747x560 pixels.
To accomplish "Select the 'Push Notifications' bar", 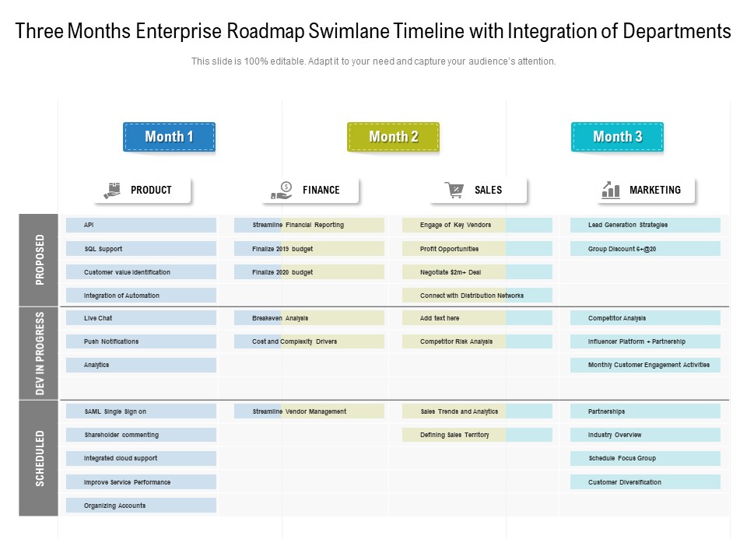I will click(x=141, y=341).
